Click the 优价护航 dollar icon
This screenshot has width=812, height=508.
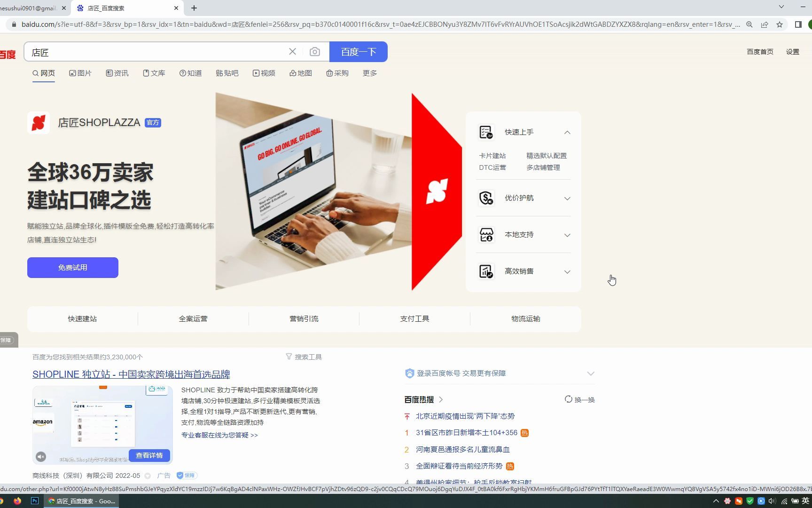point(486,198)
